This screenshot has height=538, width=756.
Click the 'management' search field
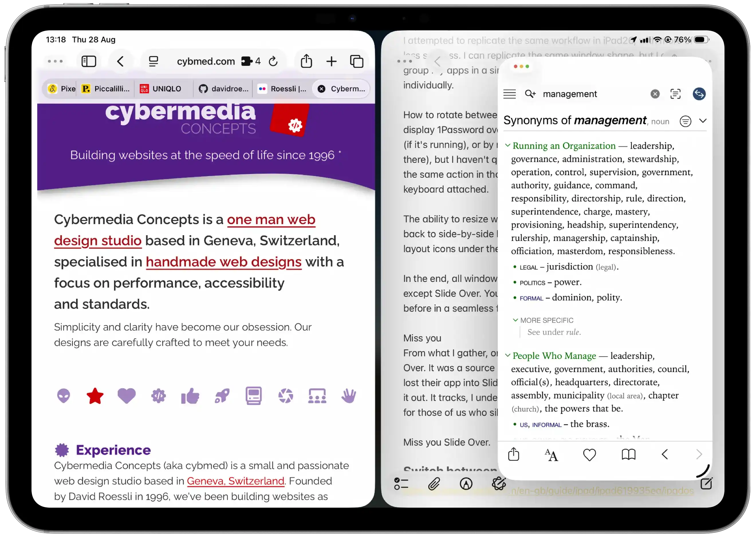coord(570,94)
